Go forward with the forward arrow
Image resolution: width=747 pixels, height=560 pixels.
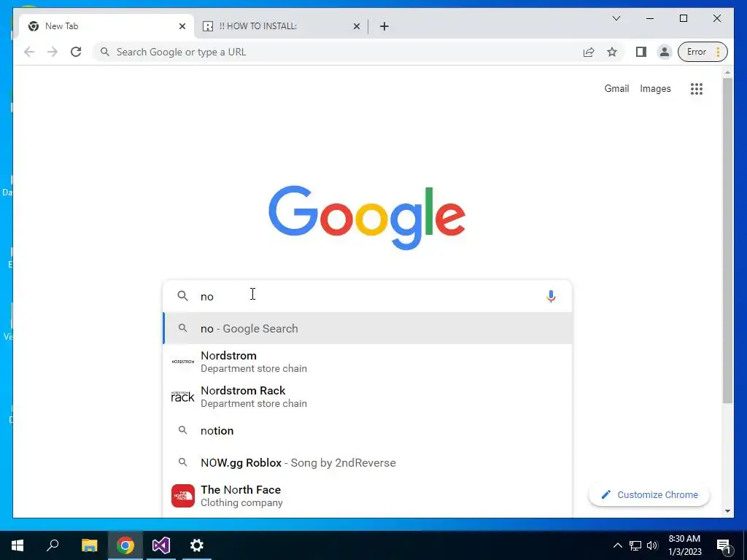pos(53,52)
